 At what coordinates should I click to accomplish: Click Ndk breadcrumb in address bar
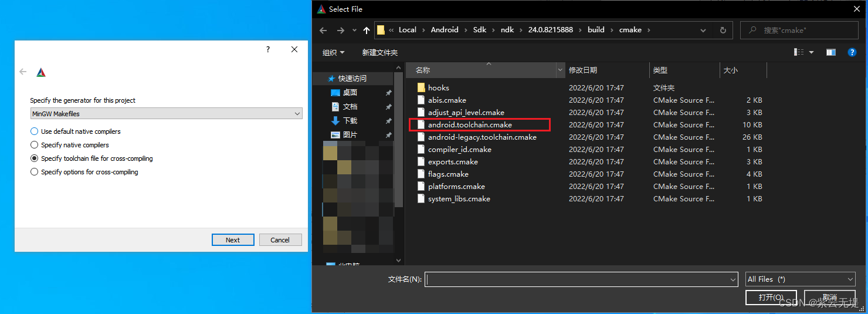(507, 30)
